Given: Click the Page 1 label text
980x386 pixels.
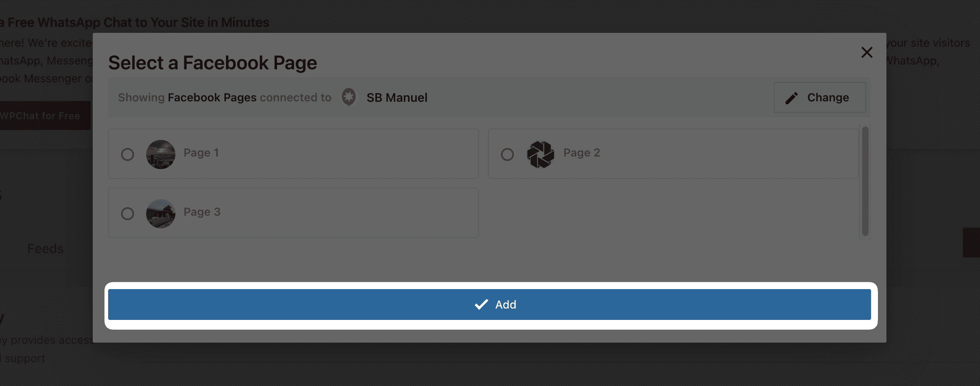Looking at the screenshot, I should pyautogui.click(x=201, y=153).
